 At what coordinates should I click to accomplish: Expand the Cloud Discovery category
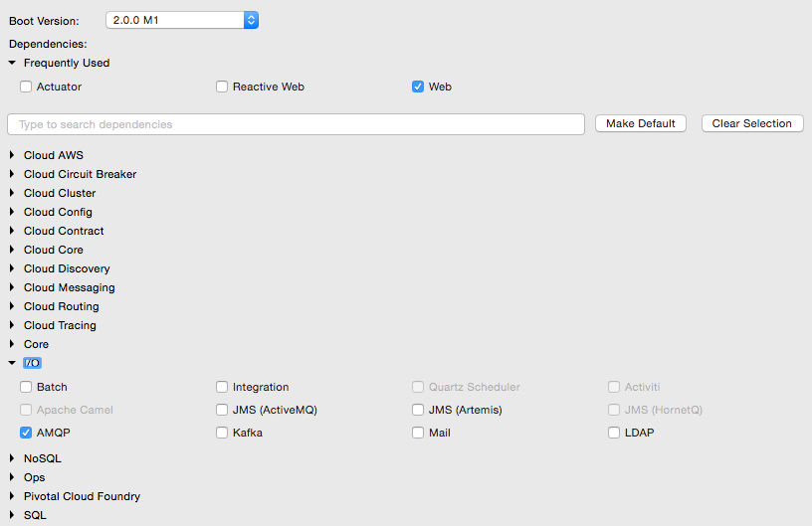(x=12, y=268)
